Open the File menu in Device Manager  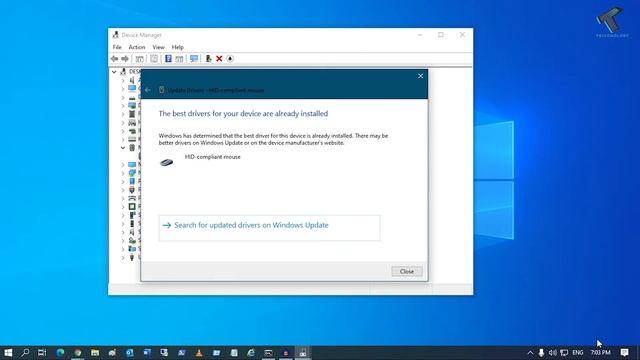[x=117, y=47]
